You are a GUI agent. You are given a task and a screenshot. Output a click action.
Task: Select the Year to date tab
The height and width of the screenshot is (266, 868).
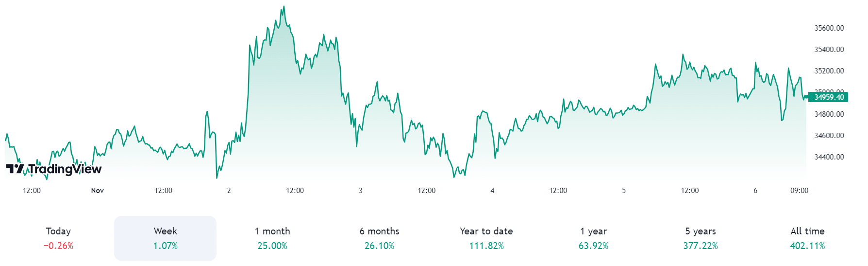pos(486,238)
